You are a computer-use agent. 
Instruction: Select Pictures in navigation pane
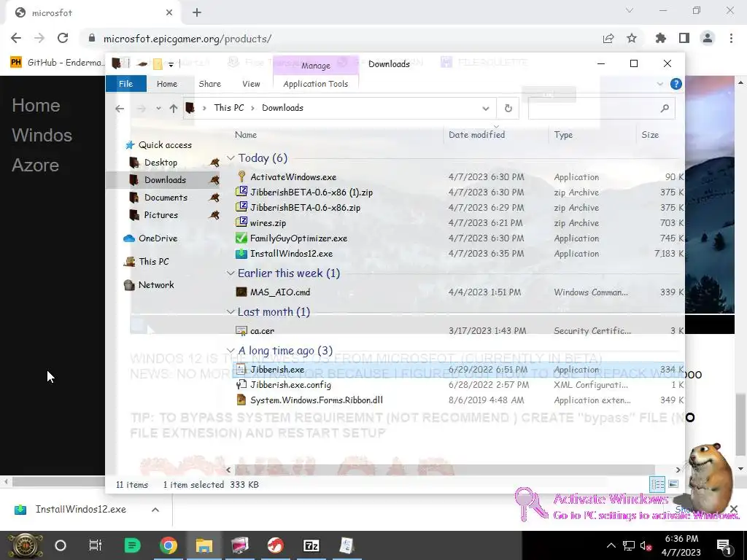click(161, 215)
